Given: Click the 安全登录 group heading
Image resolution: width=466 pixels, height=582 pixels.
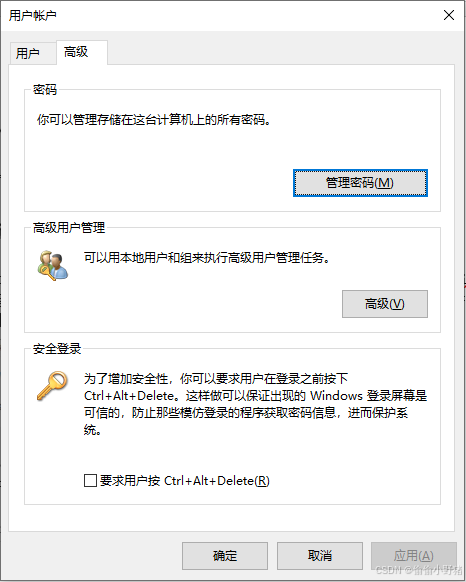Looking at the screenshot, I should tap(57, 349).
